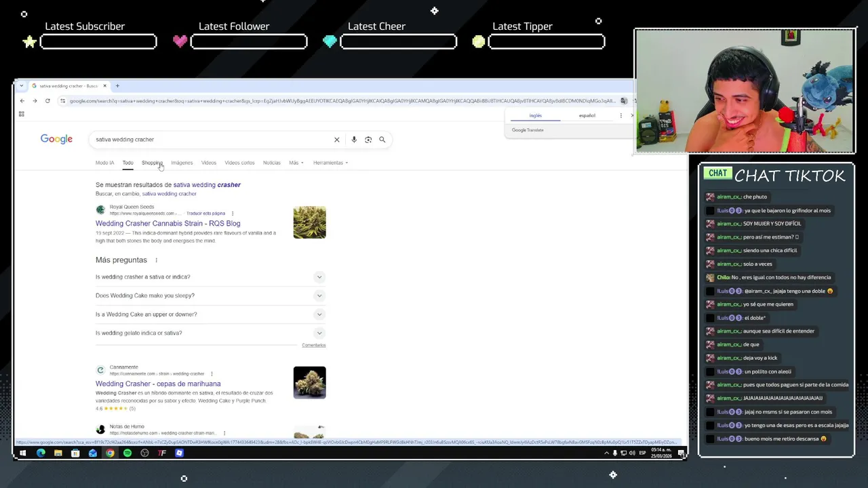
Task: Reload the Google results page
Action: 47,101
